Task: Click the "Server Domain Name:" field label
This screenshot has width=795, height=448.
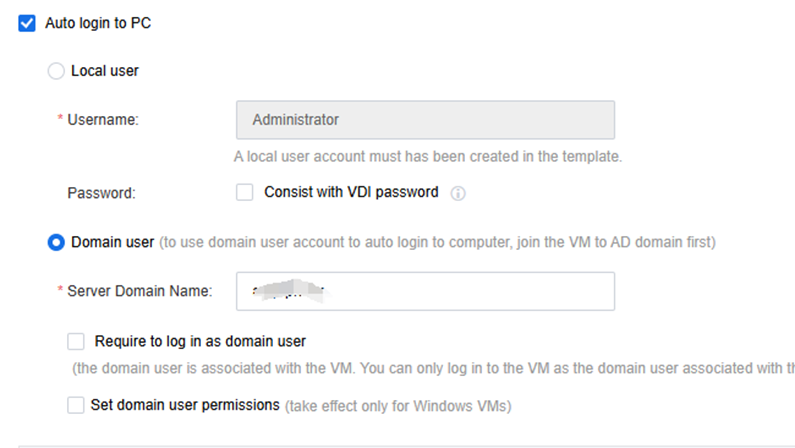Action: 140,291
